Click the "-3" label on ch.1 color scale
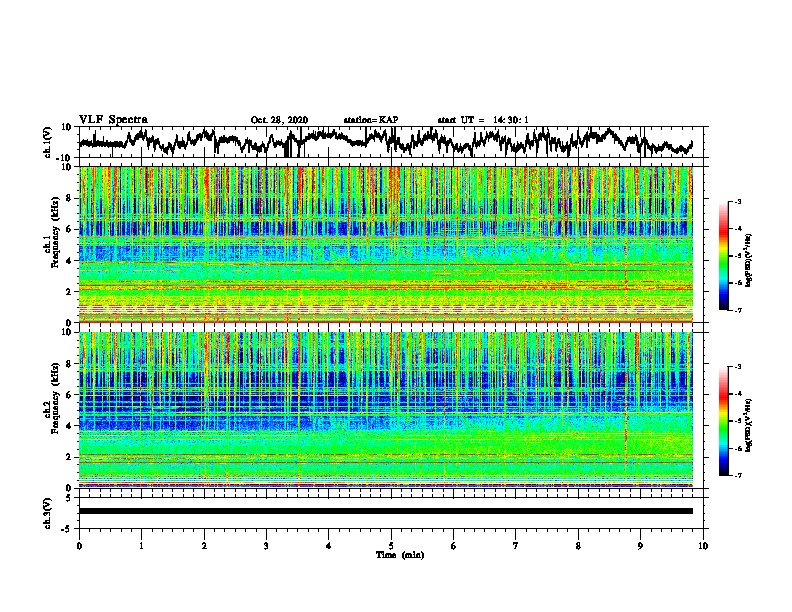The width and height of the screenshot is (792, 612). pos(737,202)
